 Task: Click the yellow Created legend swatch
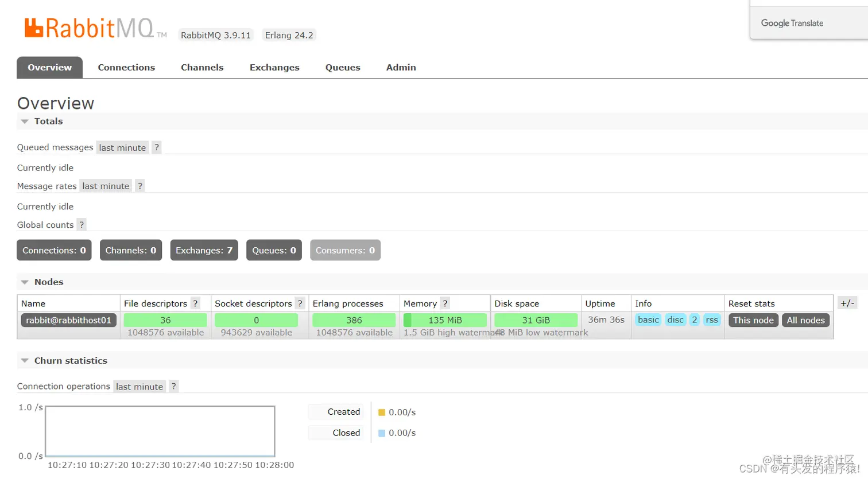pos(382,412)
